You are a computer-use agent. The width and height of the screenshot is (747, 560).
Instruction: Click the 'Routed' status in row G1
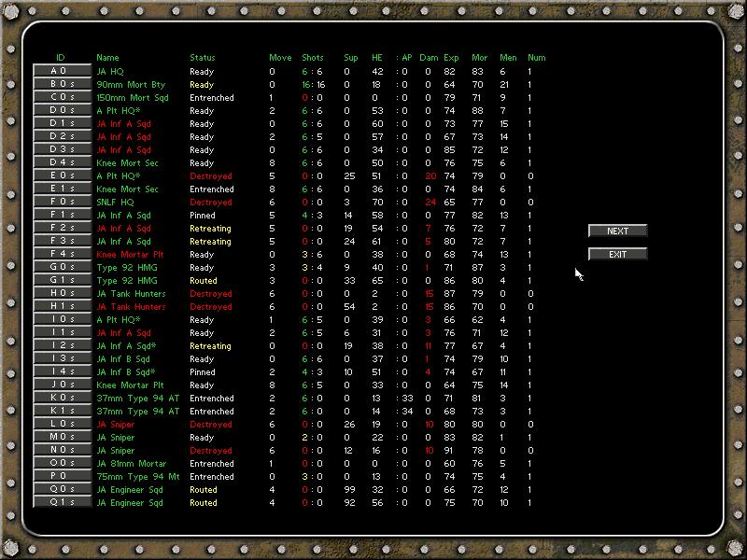point(204,281)
